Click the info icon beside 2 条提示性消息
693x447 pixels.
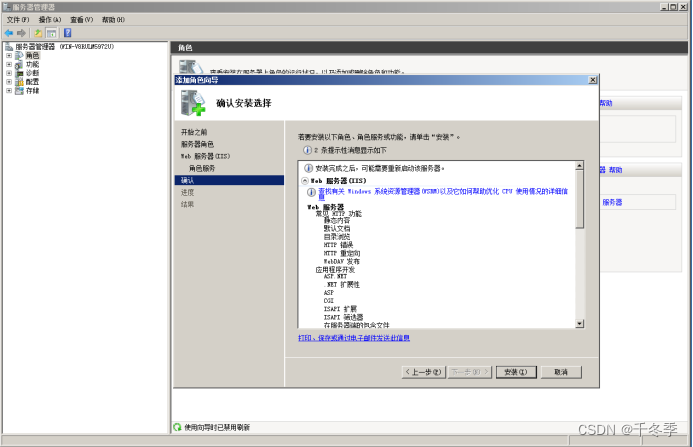pos(307,150)
